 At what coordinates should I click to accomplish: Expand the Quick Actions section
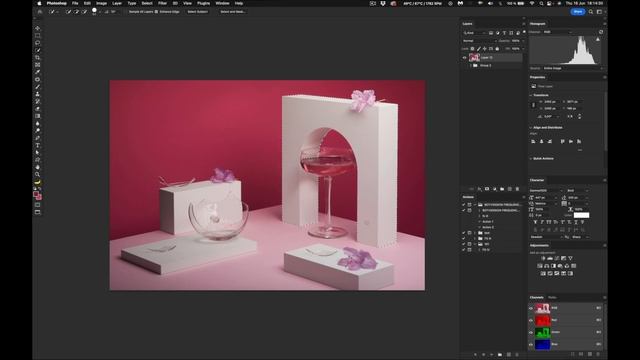point(531,158)
